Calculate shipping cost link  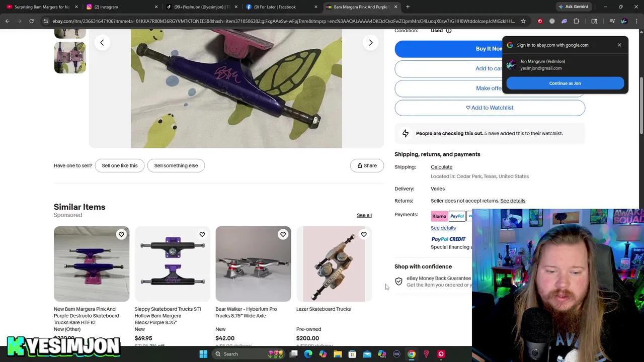441,167
